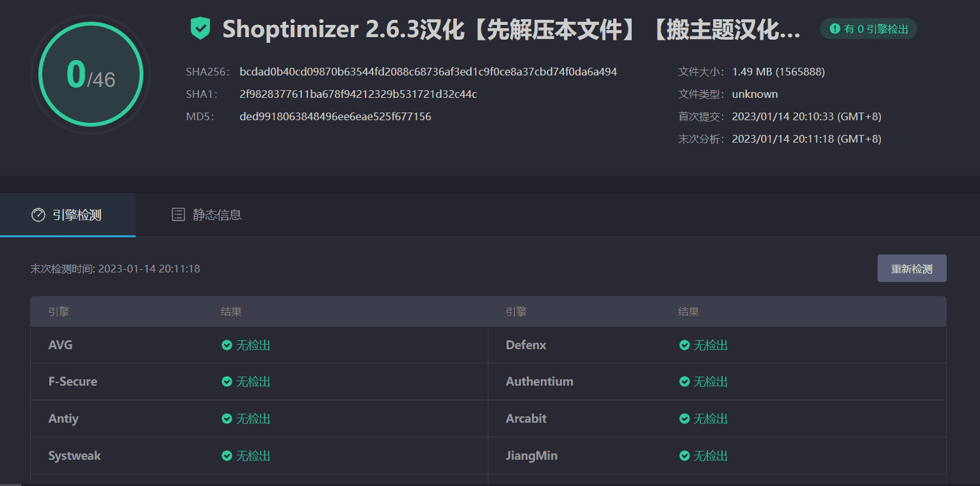Click the 无检出 result text for JiangMin
Viewport: 980px width, 486px height.
point(711,456)
